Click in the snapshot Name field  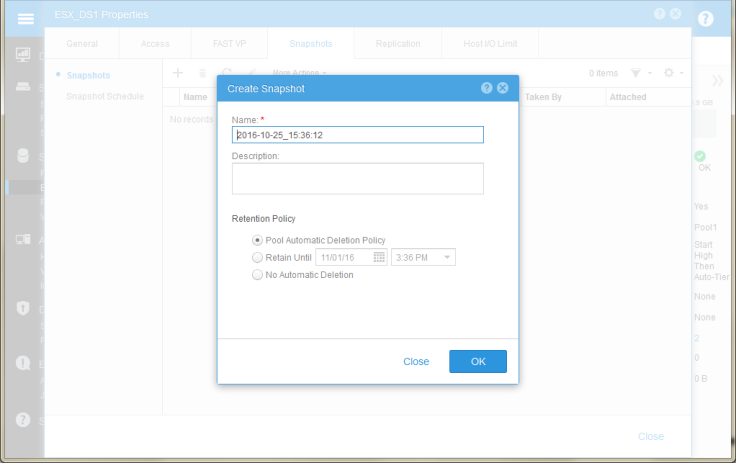(357, 135)
